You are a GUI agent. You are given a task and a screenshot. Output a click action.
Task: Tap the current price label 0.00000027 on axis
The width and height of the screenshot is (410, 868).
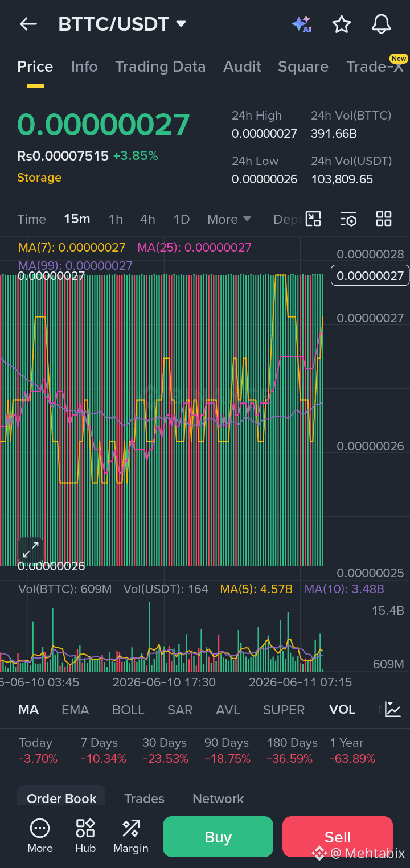coord(370,276)
